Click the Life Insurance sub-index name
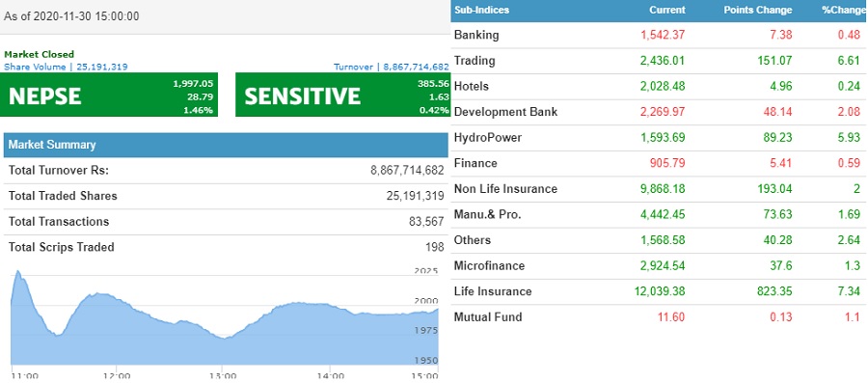 493,291
